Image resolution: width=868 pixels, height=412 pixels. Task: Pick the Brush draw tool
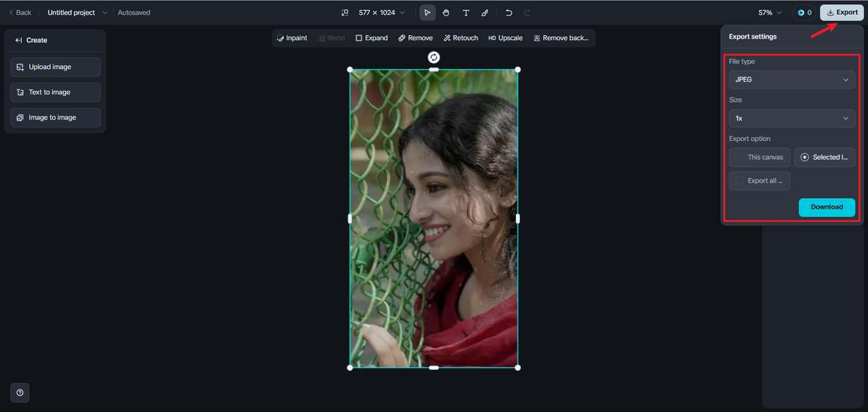pos(485,12)
